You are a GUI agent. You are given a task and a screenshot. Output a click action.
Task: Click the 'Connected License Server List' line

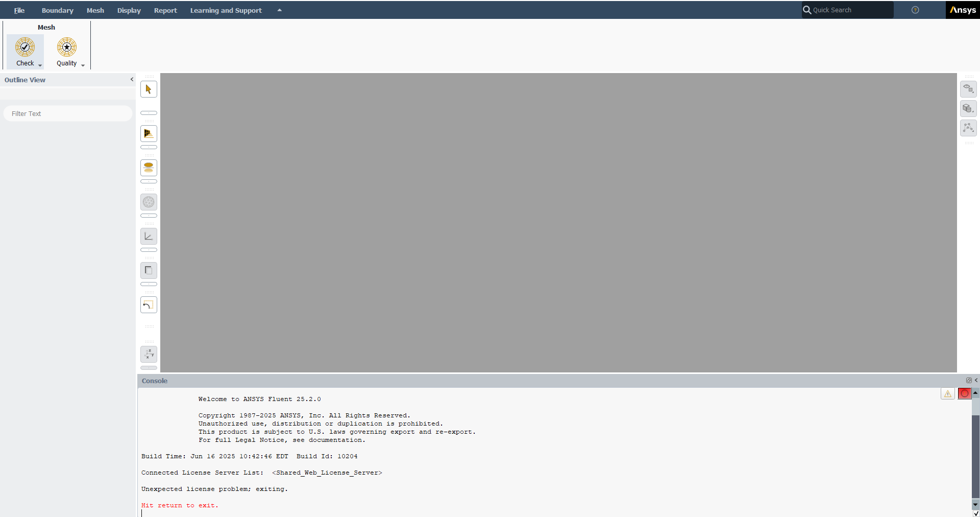(262, 473)
